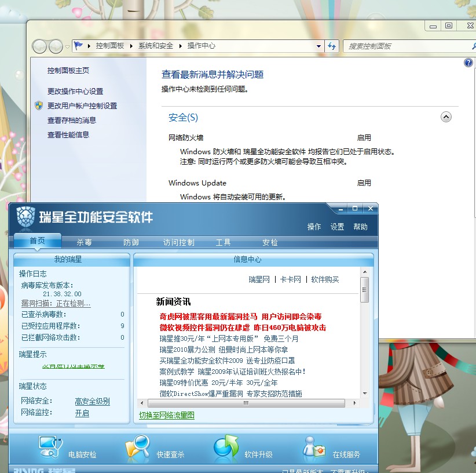Click the UAC shield icon in sidebar
The width and height of the screenshot is (476, 473).
click(x=39, y=105)
